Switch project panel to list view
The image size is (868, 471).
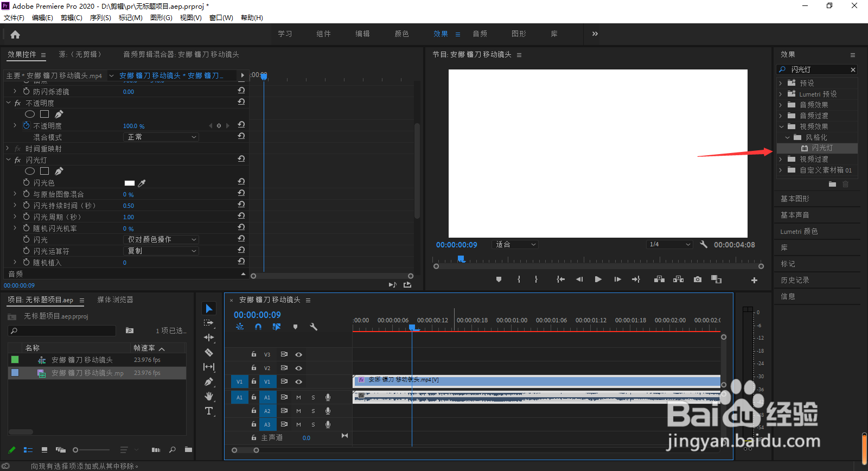click(x=28, y=450)
